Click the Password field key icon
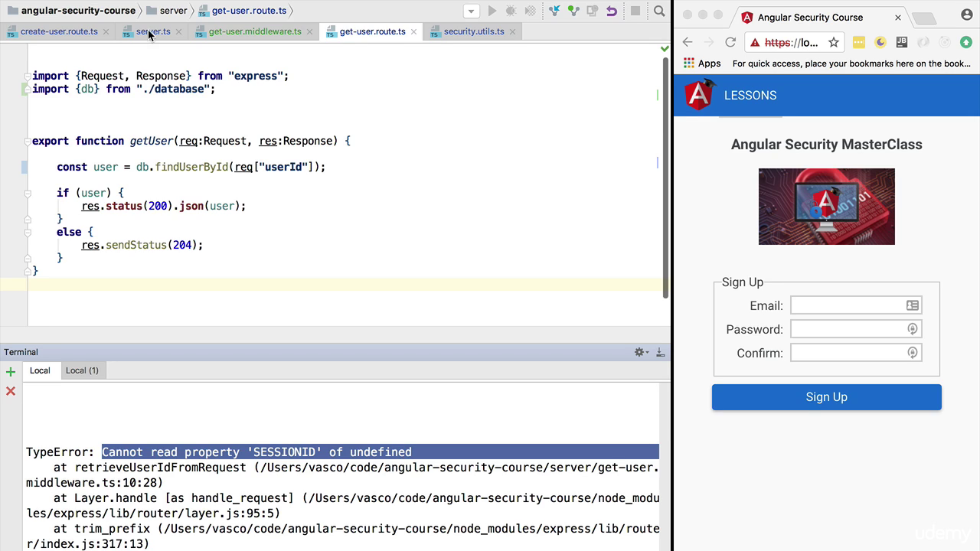Image resolution: width=980 pixels, height=551 pixels. (x=913, y=329)
